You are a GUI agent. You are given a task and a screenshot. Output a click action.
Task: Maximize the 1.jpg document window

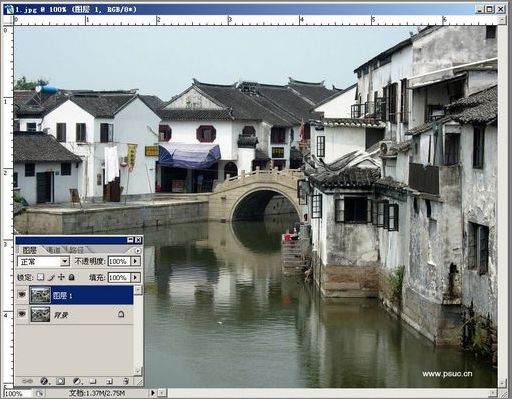489,9
